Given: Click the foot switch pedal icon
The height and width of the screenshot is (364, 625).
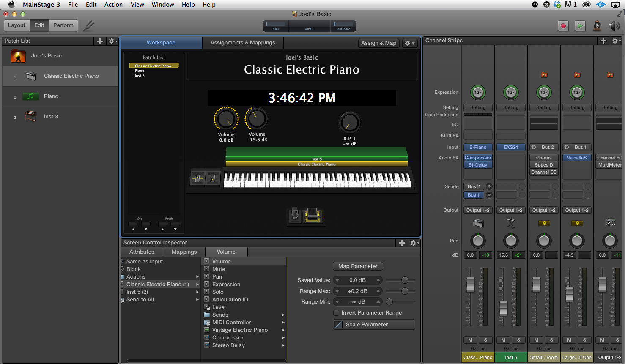Looking at the screenshot, I should click(x=312, y=215).
